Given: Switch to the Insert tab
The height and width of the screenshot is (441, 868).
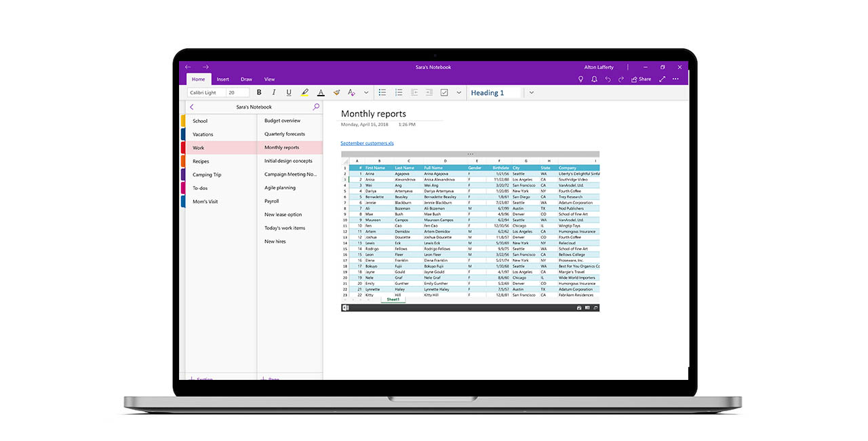Looking at the screenshot, I should 222,79.
